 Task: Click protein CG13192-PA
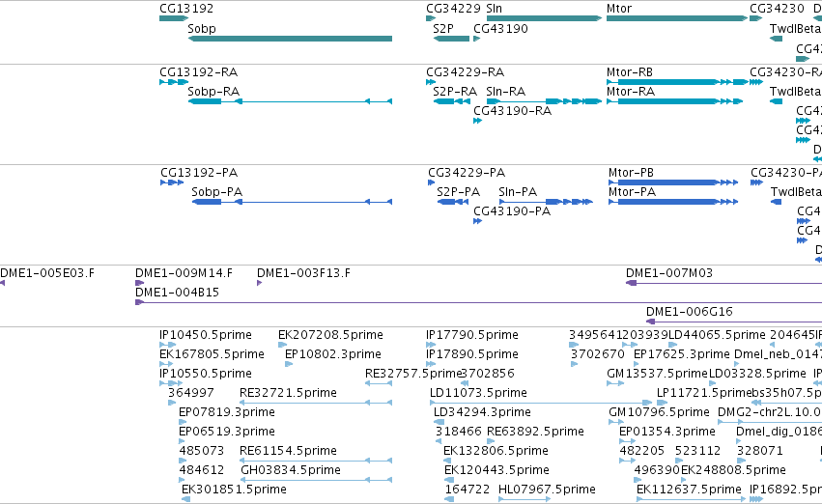(199, 173)
